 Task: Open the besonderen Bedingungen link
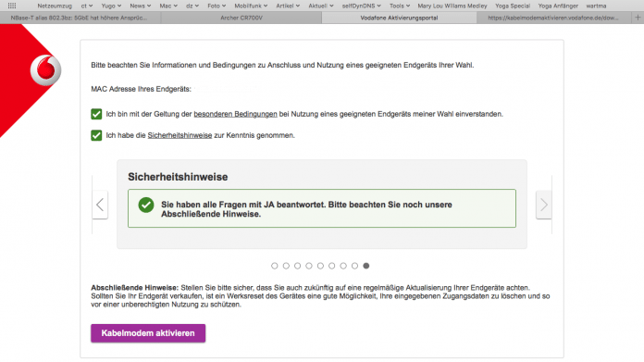[235, 114]
